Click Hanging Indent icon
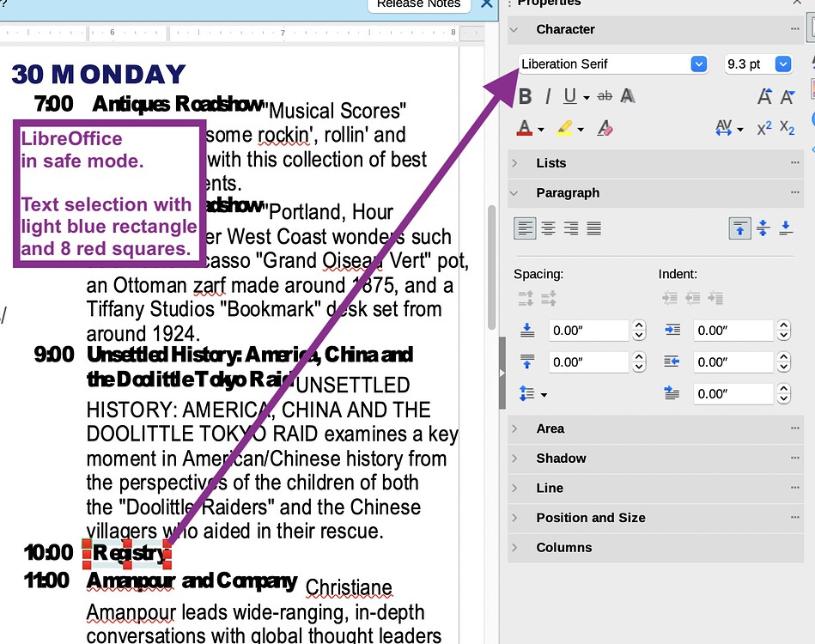The height and width of the screenshot is (644, 815). (715, 298)
